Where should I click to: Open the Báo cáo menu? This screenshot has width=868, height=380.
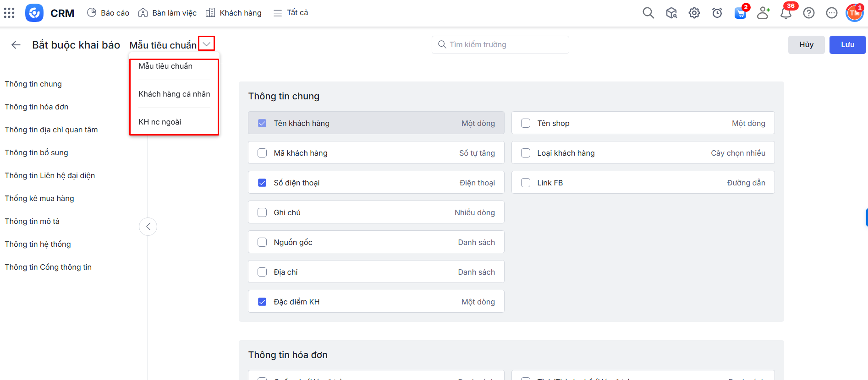tap(108, 13)
